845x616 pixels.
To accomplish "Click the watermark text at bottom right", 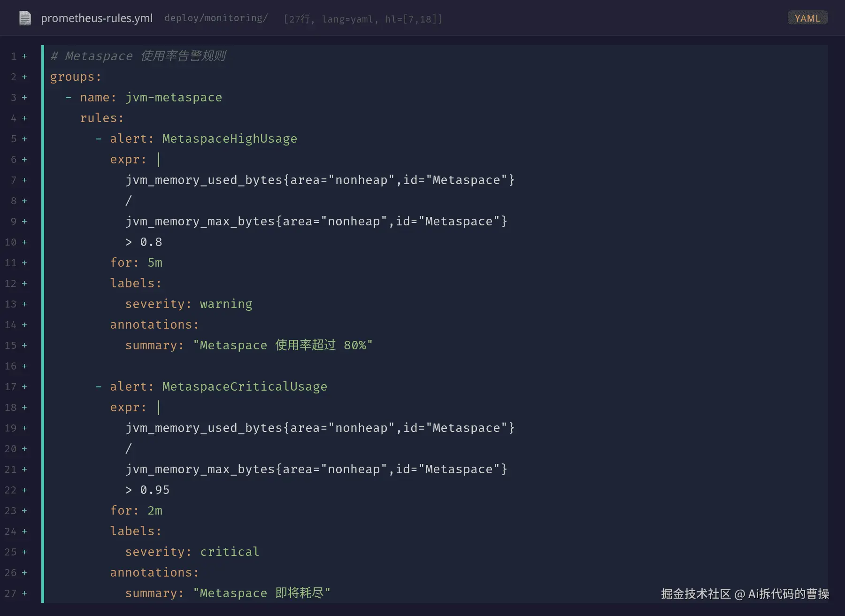I will tap(745, 594).
